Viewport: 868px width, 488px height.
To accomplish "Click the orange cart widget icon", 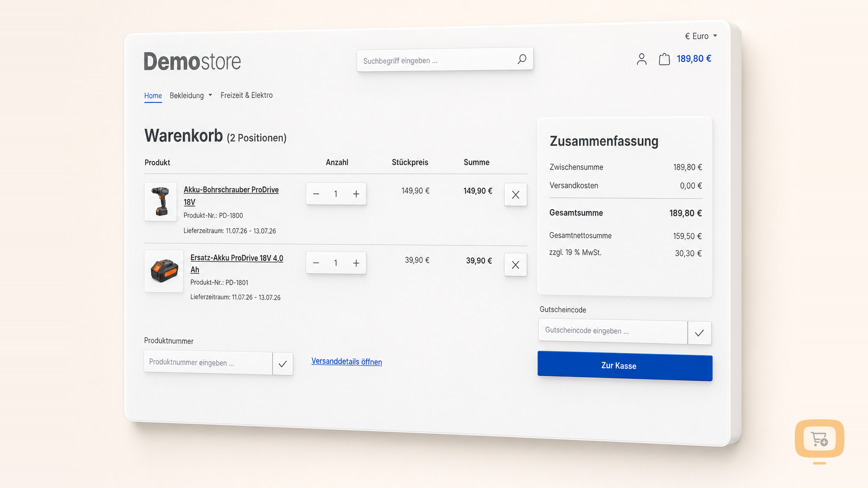I will coord(820,439).
